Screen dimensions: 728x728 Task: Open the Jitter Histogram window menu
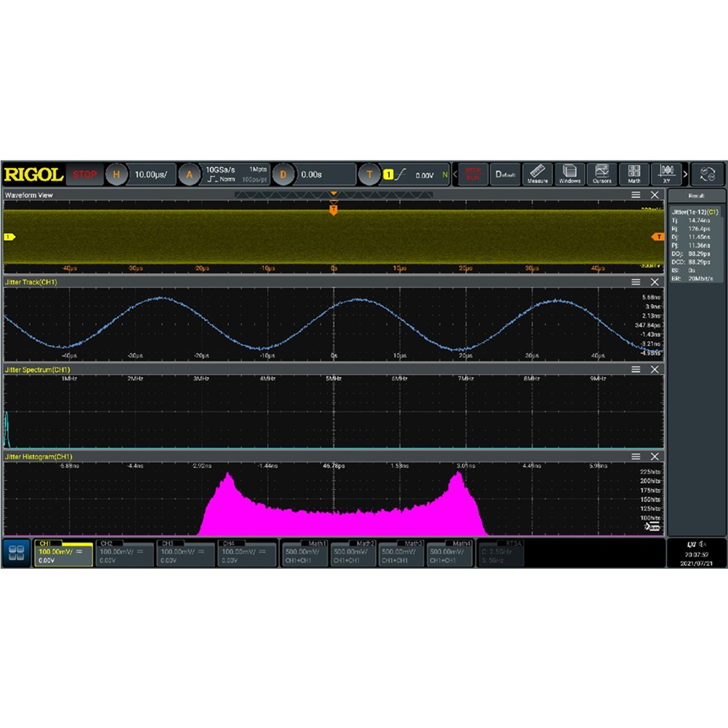(x=636, y=456)
